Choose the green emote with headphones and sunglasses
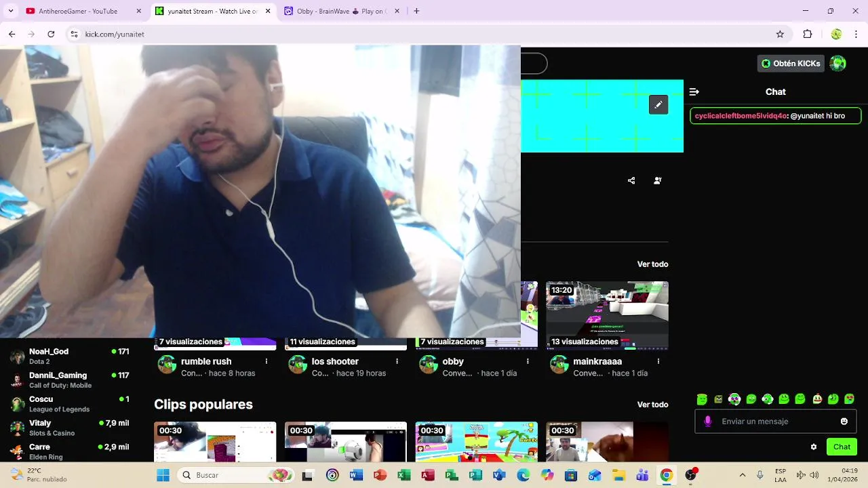 pyautogui.click(x=734, y=399)
